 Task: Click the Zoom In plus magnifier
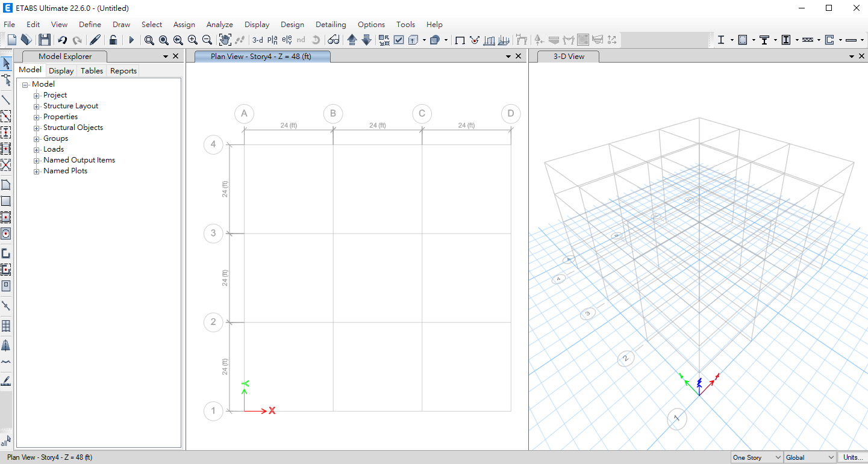coord(193,40)
